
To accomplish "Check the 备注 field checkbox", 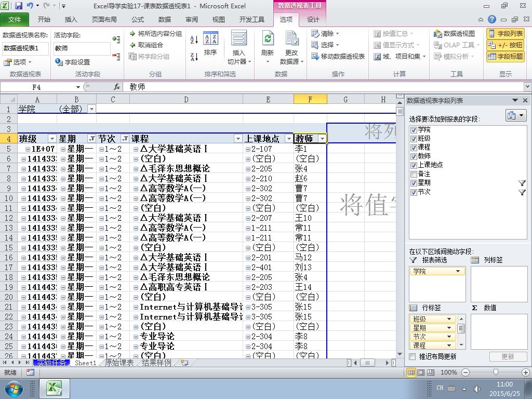I will [x=414, y=174].
